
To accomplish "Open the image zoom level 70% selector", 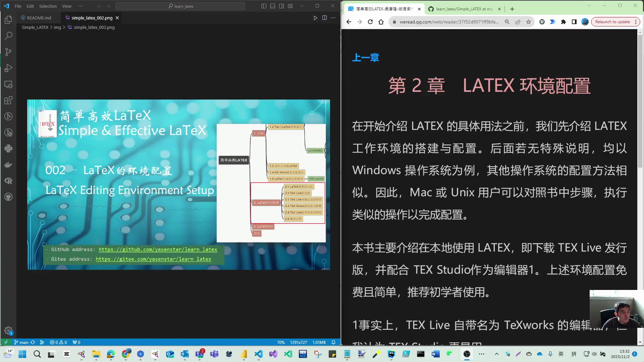I will tap(281, 342).
